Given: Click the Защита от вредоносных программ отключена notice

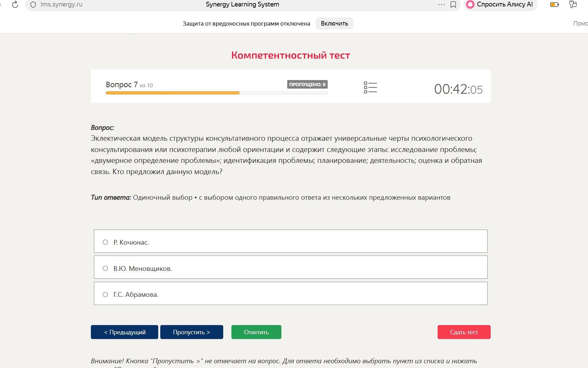Looking at the screenshot, I should coord(246,24).
